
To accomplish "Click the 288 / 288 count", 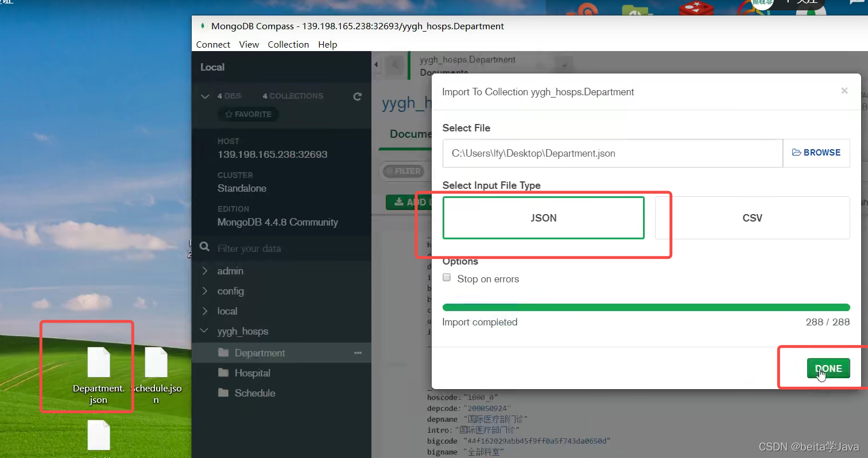I will pos(828,322).
